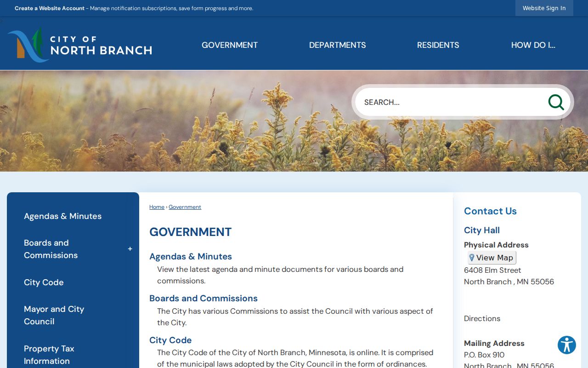Focus the Search input field
Viewport: 588px width, 368px height.
(452, 102)
